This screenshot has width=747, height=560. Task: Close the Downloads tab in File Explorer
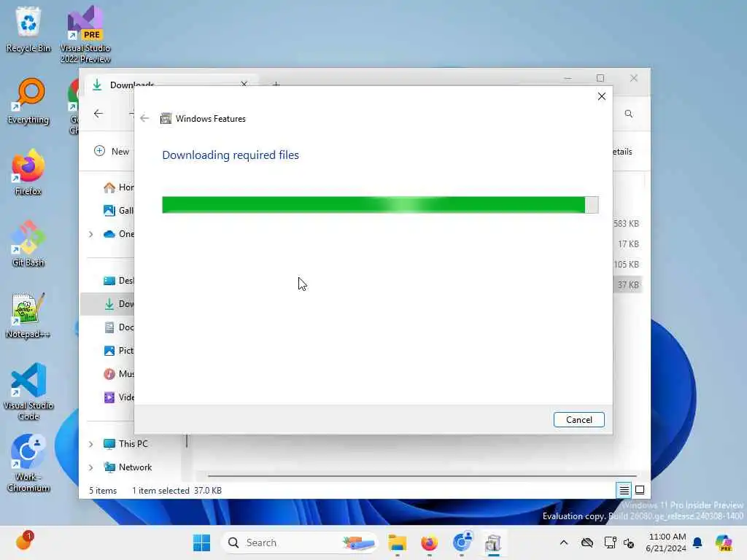(244, 85)
